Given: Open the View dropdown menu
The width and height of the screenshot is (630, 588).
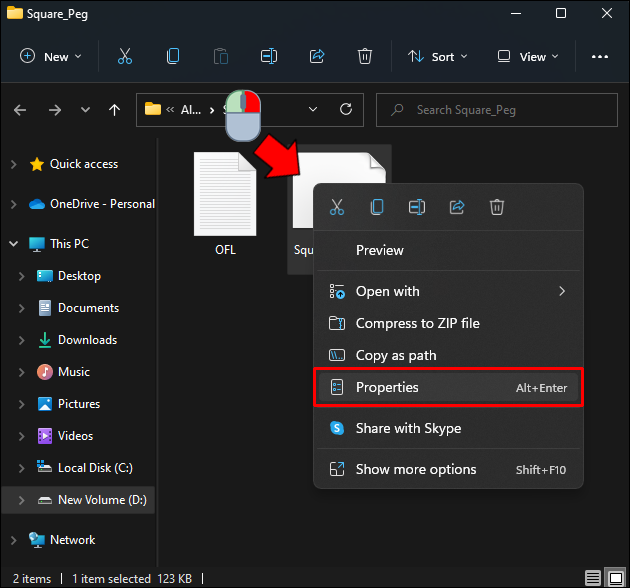Looking at the screenshot, I should [528, 57].
